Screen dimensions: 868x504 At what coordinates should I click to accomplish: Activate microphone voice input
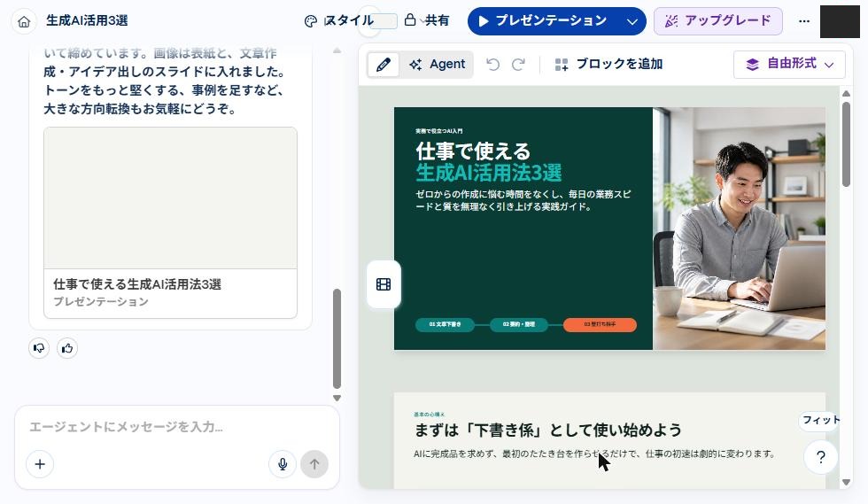click(x=283, y=464)
